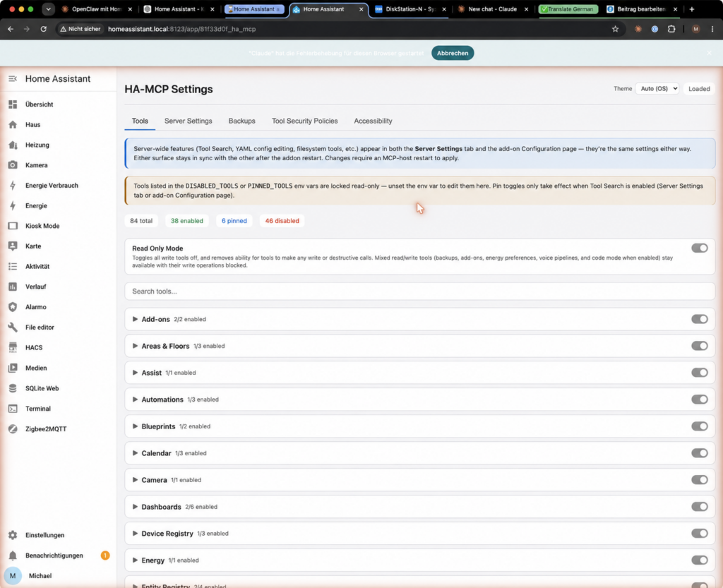Expand the Areas & Floors group
The height and width of the screenshot is (588, 723).
[135, 346]
